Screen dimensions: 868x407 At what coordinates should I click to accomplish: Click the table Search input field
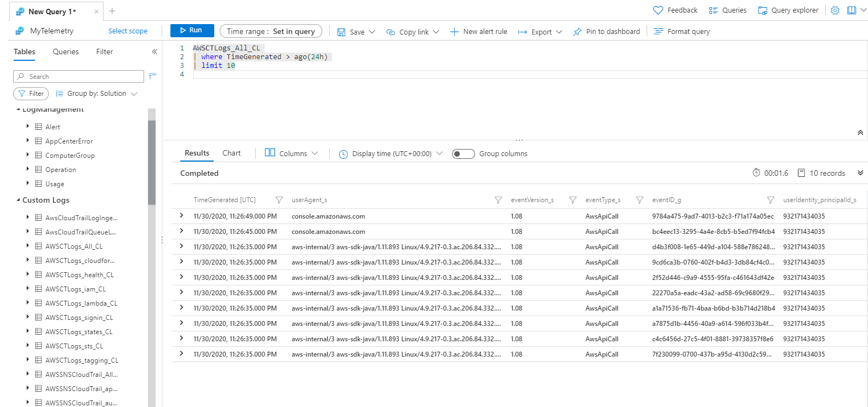[78, 76]
